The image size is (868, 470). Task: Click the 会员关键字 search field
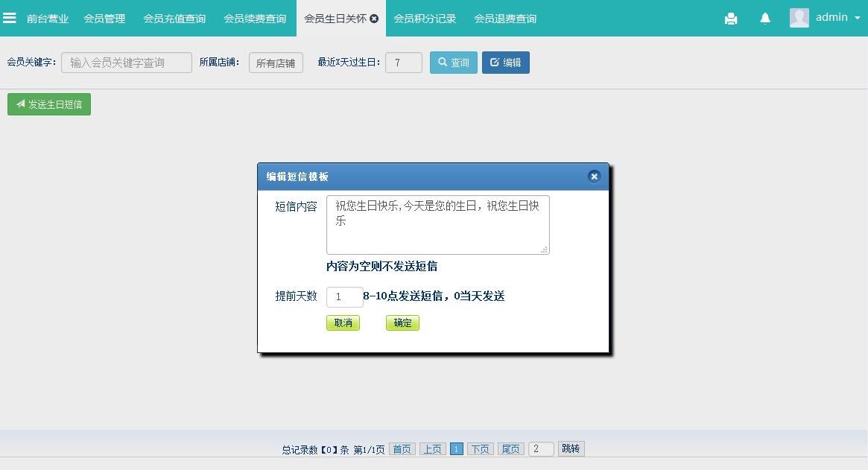pos(127,63)
